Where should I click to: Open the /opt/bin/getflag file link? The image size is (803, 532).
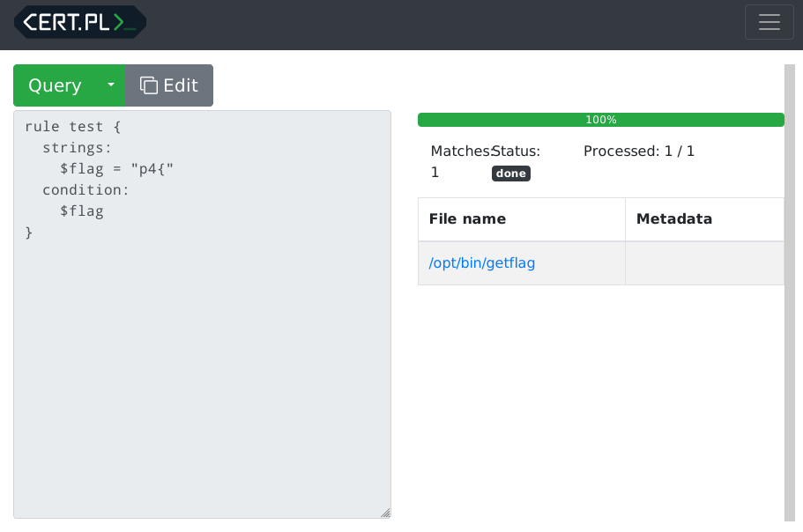click(x=481, y=262)
